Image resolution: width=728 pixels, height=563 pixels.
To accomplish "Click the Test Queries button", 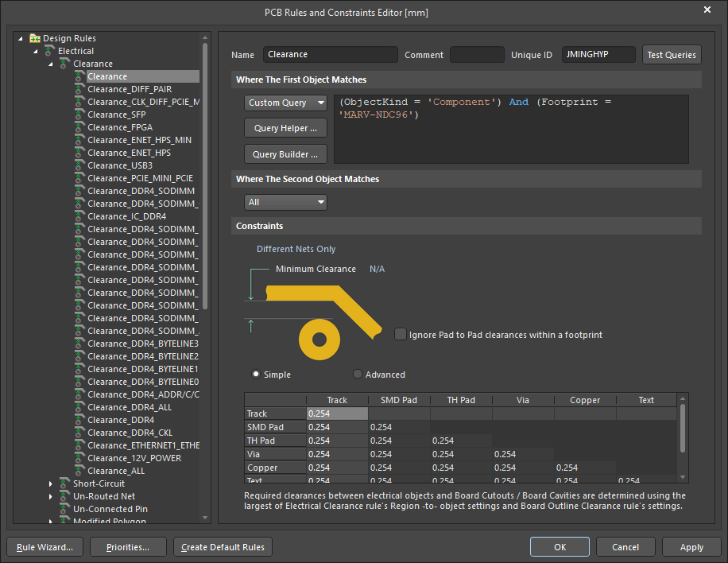I will click(672, 54).
